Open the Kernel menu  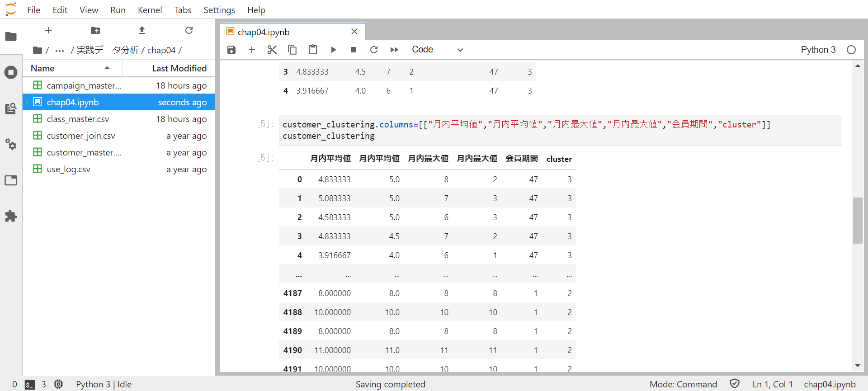[x=150, y=10]
